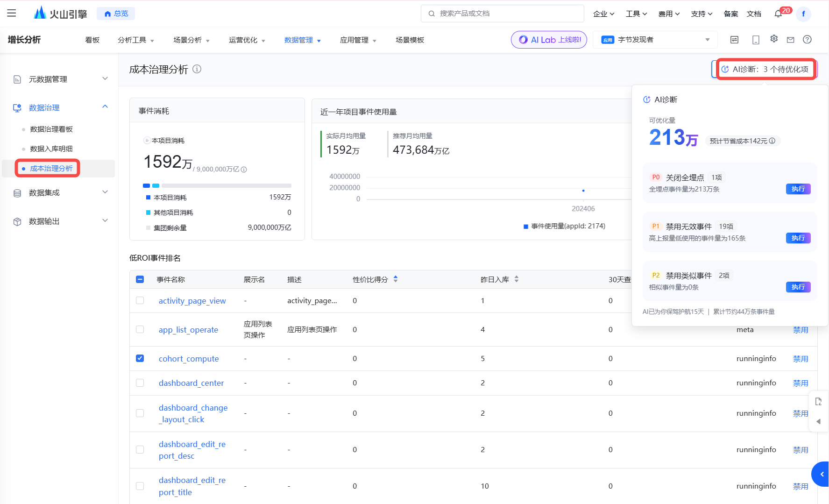Click the Volcano Engine logo
This screenshot has height=504, width=829.
[x=60, y=13]
